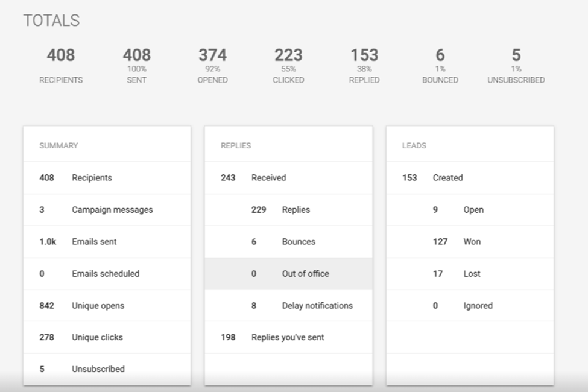The image size is (588, 392).
Task: Open the Replies you've sent row
Action: (289, 337)
